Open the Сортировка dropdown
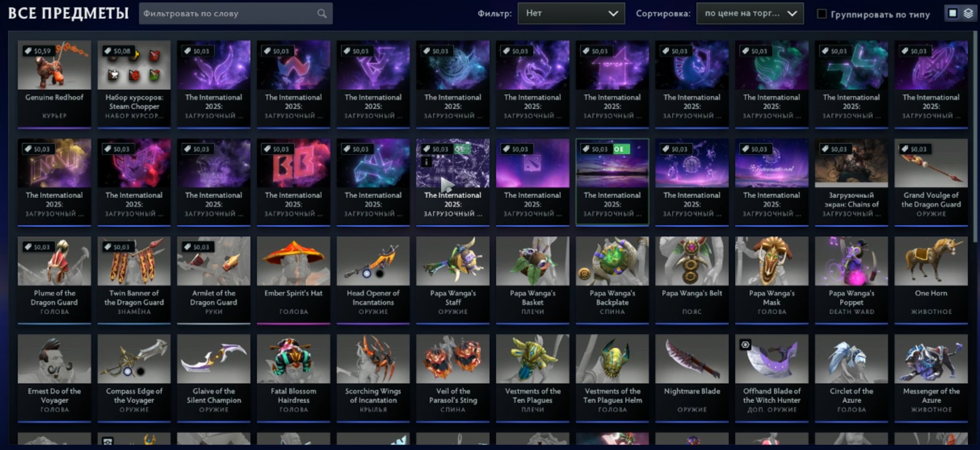The height and width of the screenshot is (450, 980). [750, 13]
